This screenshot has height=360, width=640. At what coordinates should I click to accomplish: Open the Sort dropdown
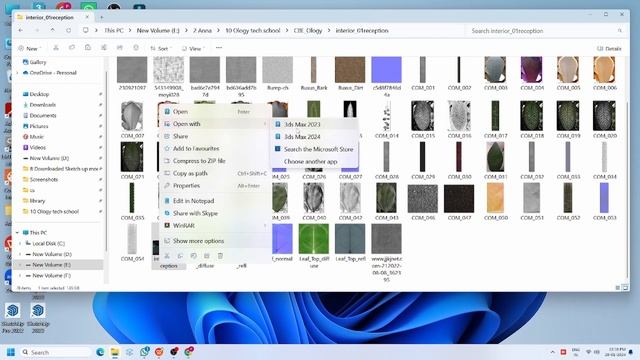point(160,48)
